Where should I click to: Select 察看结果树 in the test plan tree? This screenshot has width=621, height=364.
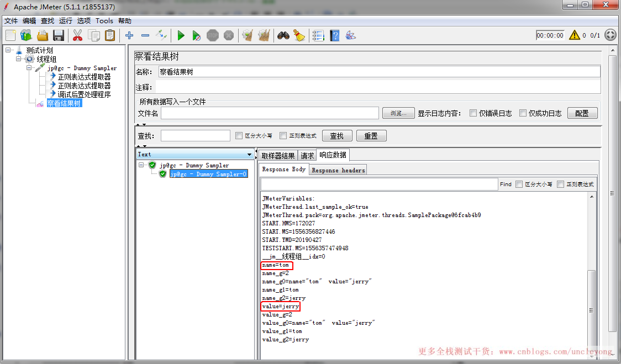[64, 103]
